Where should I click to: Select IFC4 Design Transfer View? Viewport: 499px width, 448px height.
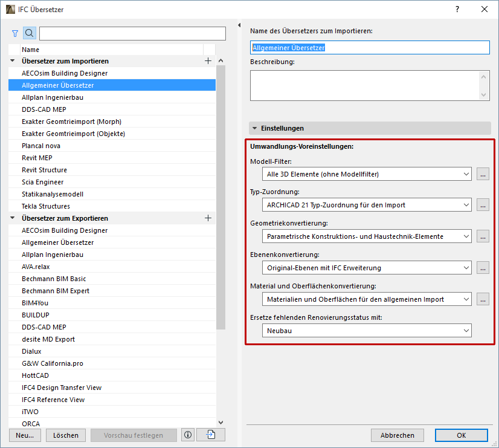click(x=112, y=388)
